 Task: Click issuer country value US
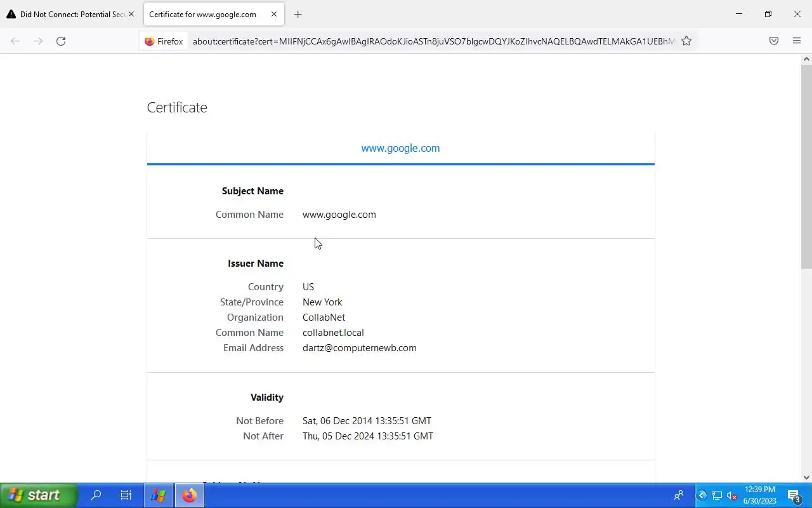click(x=308, y=287)
